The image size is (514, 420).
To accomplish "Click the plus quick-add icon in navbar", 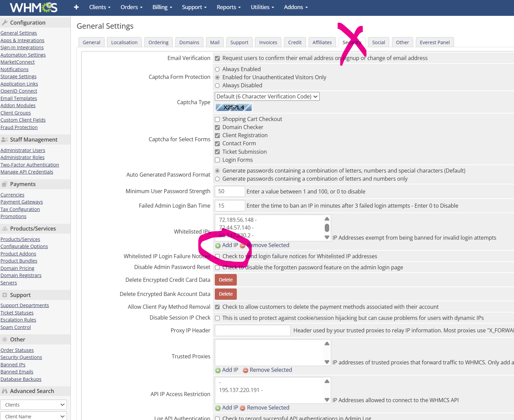I will (x=76, y=7).
